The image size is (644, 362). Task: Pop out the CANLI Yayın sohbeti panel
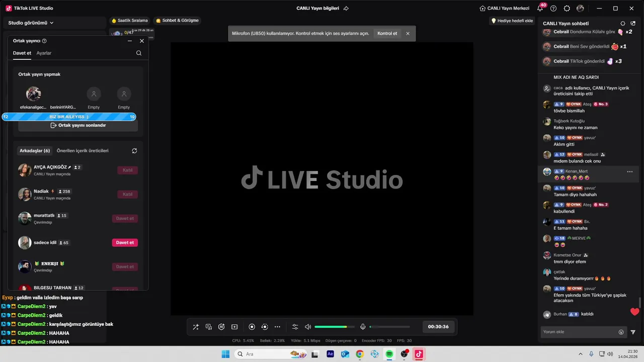(633, 24)
